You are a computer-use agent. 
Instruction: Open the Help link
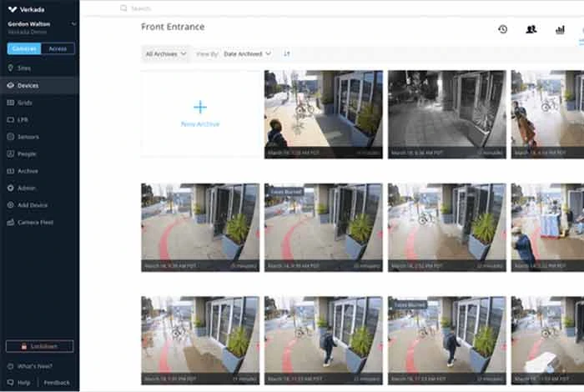click(x=19, y=382)
